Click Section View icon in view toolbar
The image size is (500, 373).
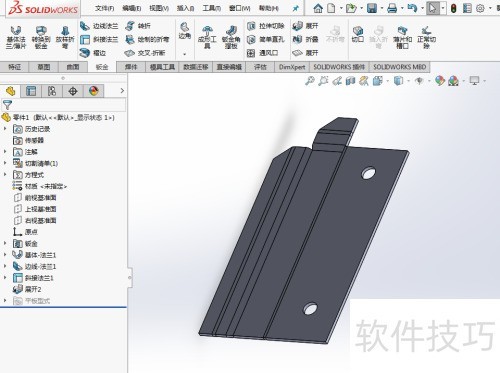[x=350, y=81]
